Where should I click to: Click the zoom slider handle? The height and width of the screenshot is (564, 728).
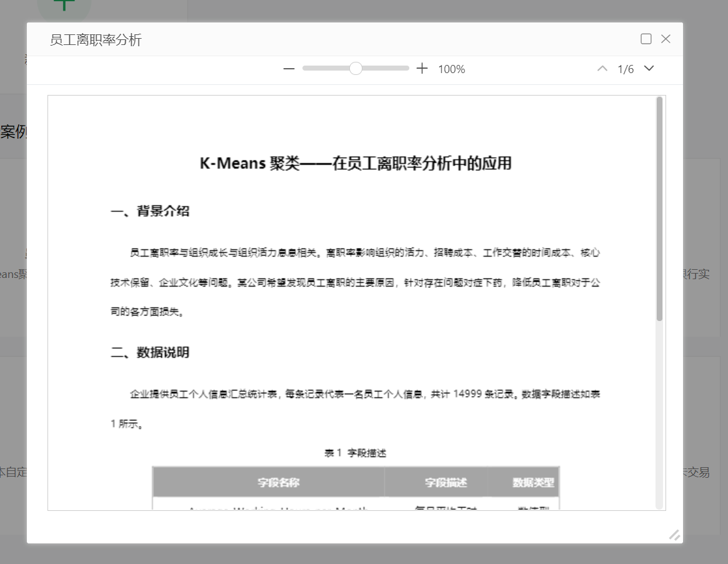pos(356,68)
